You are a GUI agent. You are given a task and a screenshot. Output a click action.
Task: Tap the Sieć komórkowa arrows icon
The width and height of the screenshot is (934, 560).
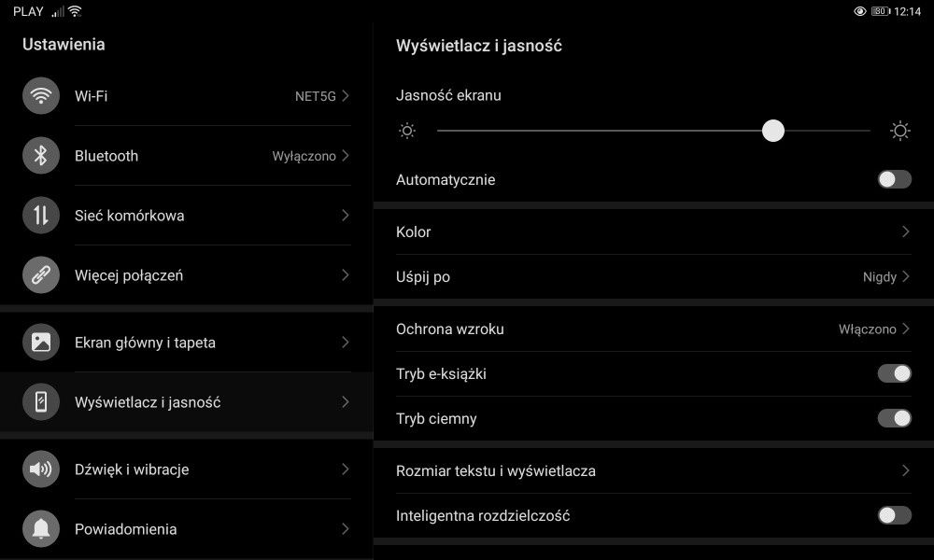pos(40,215)
